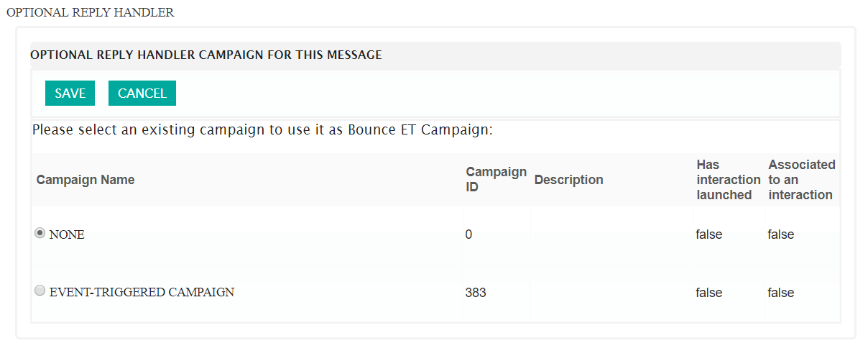Click the top OPTIONAL REPLY HANDLER page heading
Viewport: 868px width, 351px height.
tap(90, 12)
